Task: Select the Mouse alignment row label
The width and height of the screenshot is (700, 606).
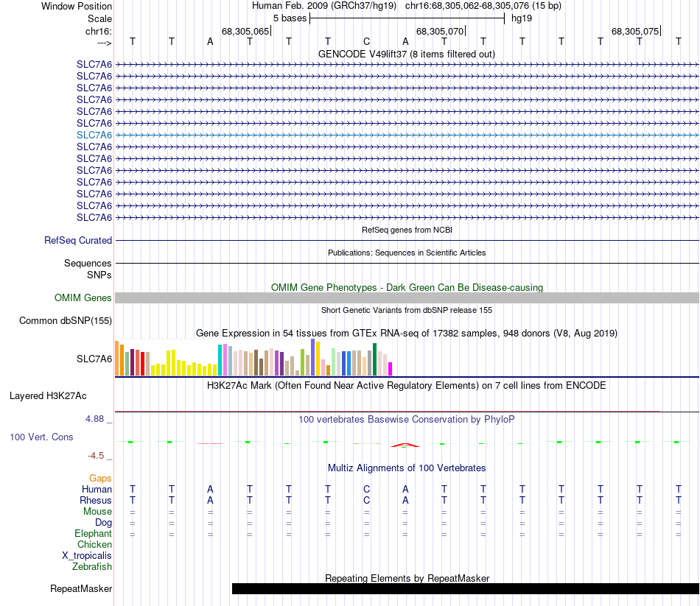Action: click(x=97, y=512)
